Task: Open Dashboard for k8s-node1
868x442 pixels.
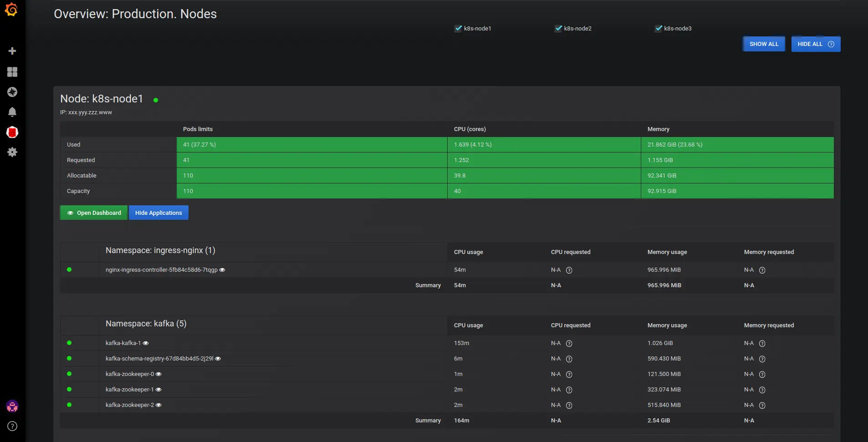Action: point(93,213)
